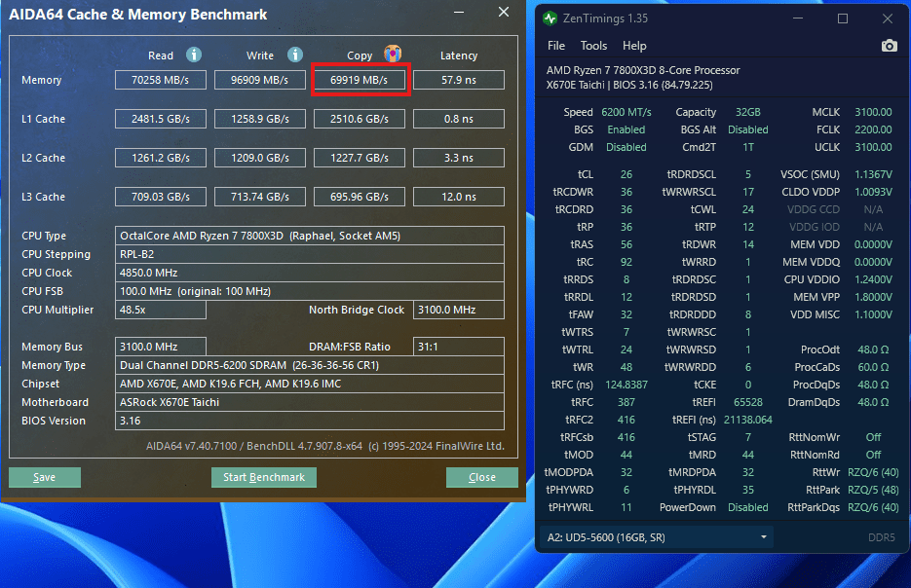The height and width of the screenshot is (588, 911).
Task: Select the L3 Cache Latency value 12.0 ns
Action: (x=459, y=197)
